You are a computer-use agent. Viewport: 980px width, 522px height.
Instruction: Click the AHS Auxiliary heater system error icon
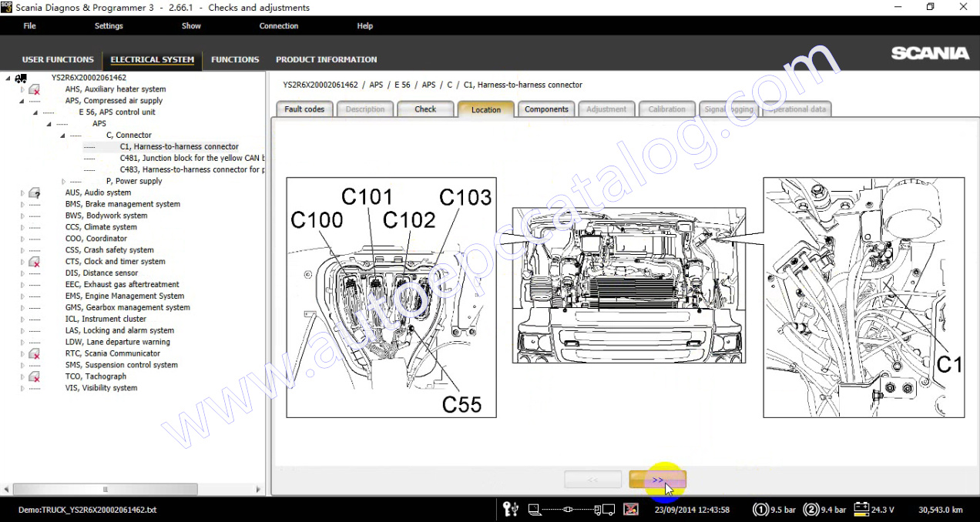click(x=34, y=89)
